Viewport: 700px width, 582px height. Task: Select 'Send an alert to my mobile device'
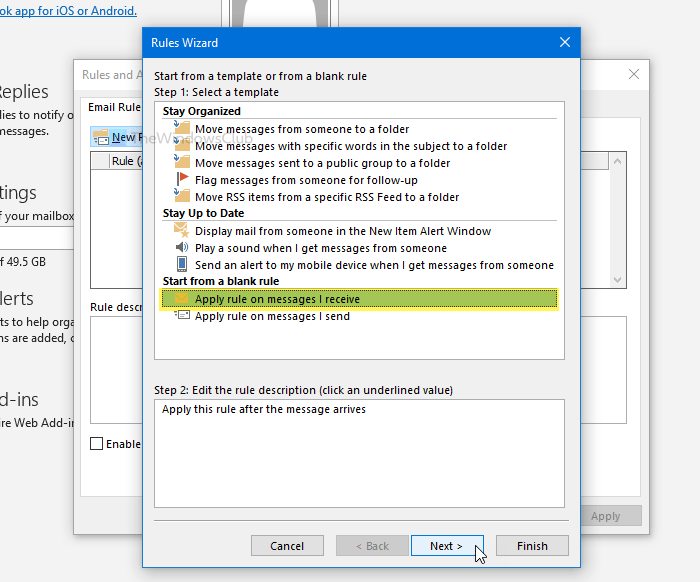click(374, 265)
